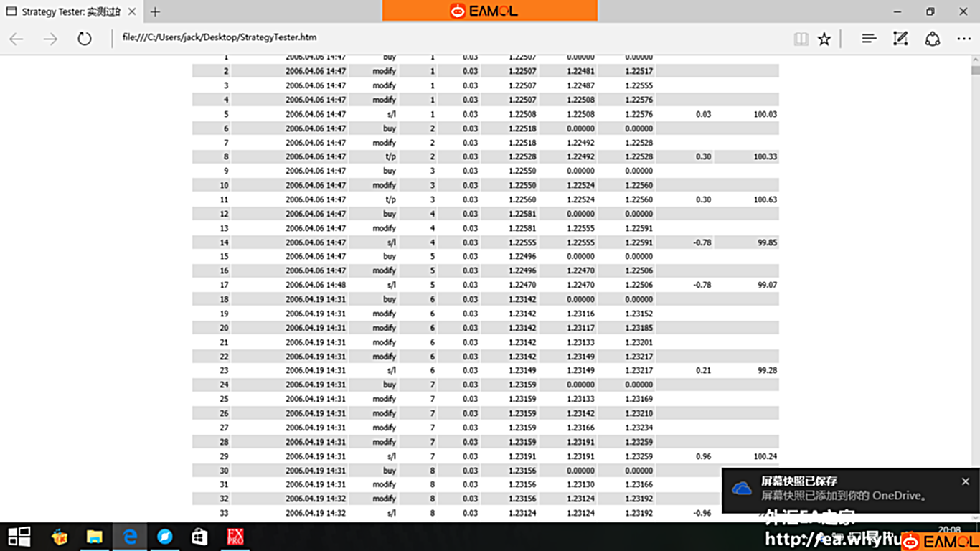The height and width of the screenshot is (551, 980).
Task: Open FxPro terminal from the taskbar
Action: click(x=235, y=537)
